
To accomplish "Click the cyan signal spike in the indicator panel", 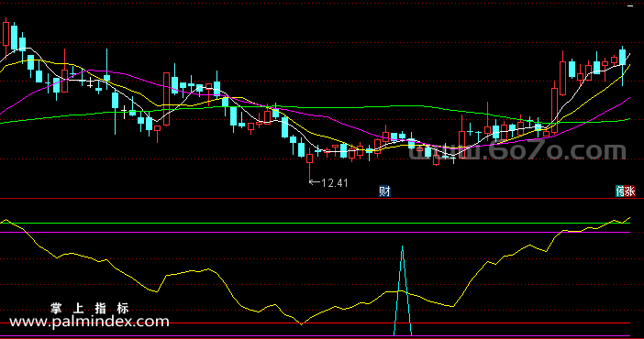I will (403, 290).
